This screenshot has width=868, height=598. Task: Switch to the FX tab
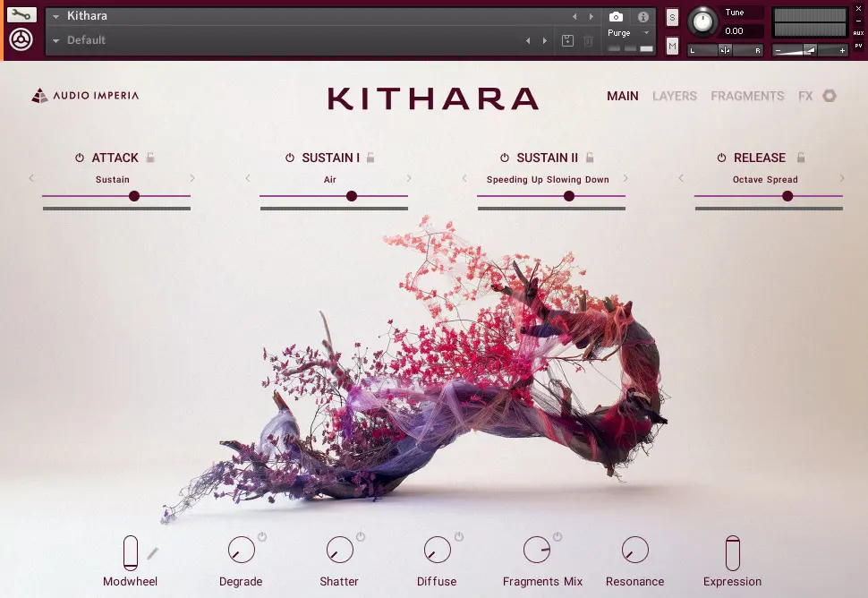coord(805,97)
